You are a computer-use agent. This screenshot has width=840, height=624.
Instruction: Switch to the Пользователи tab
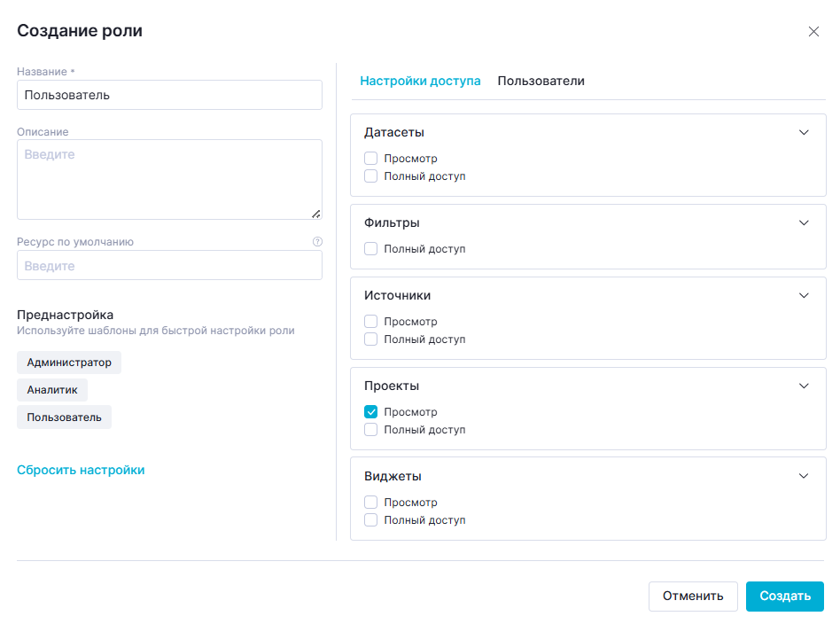pyautogui.click(x=541, y=81)
